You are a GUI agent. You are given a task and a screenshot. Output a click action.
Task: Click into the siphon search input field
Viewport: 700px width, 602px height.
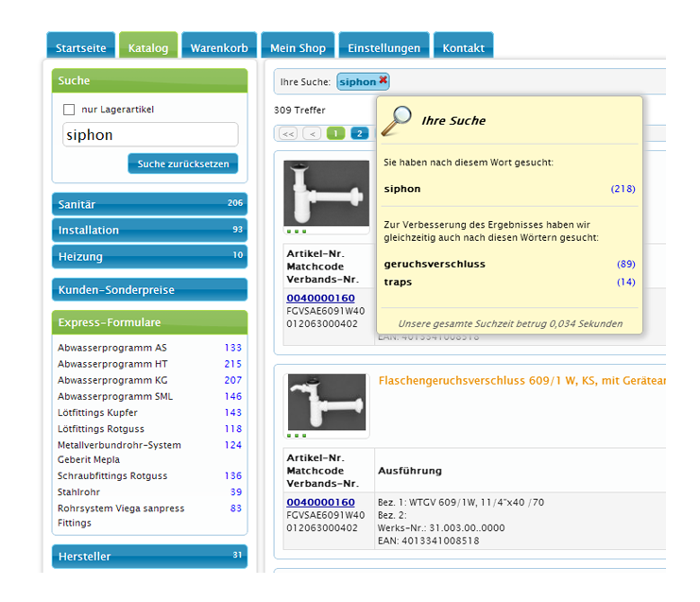click(149, 135)
